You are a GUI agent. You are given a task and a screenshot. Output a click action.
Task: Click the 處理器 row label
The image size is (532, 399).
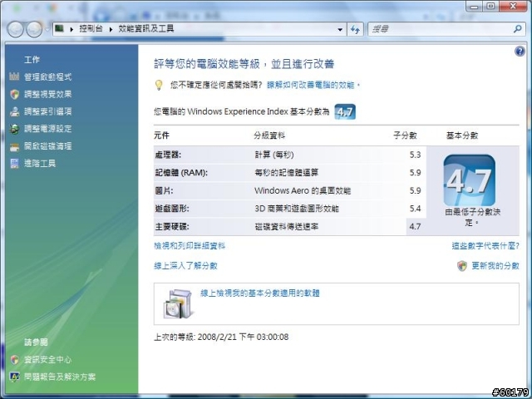click(168, 155)
